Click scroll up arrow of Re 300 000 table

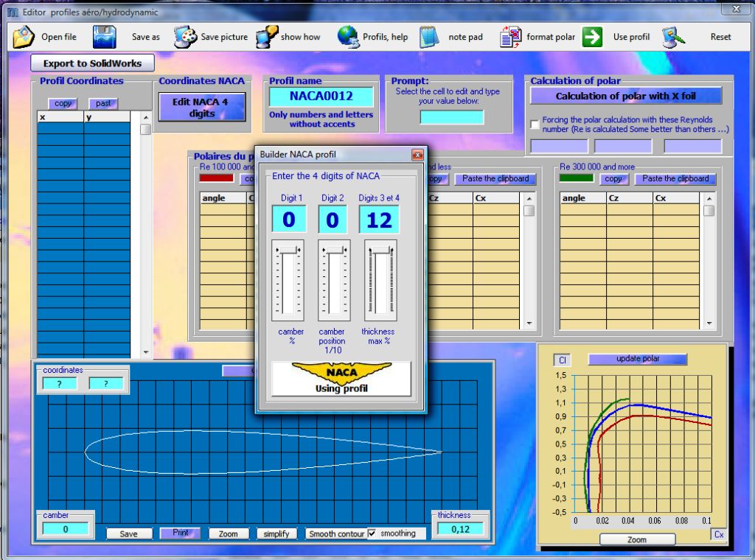(709, 198)
